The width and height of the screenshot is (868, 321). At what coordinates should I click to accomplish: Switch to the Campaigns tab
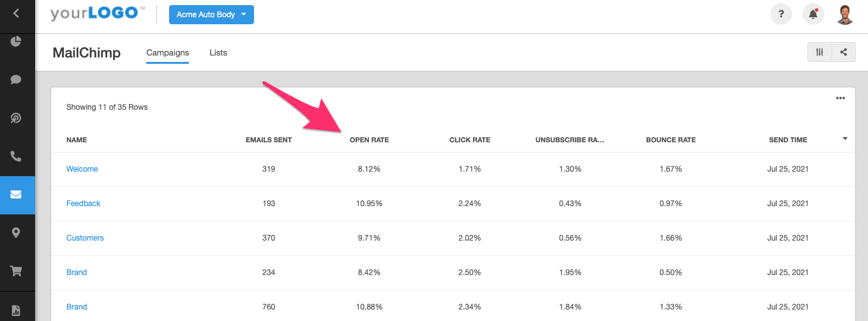(x=168, y=52)
